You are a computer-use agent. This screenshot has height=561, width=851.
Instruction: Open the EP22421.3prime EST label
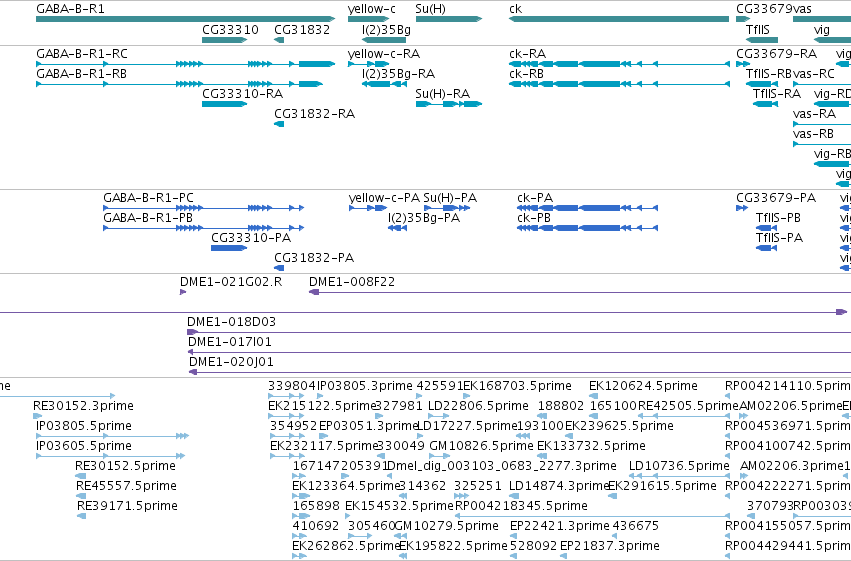click(x=560, y=526)
